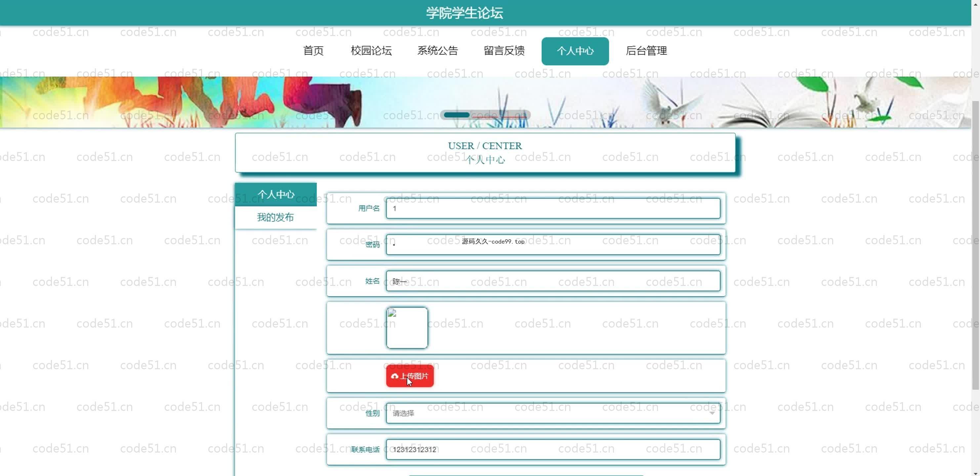Click the broken avatar image thumbnail
Image resolution: width=980 pixels, height=476 pixels.
pyautogui.click(x=407, y=328)
